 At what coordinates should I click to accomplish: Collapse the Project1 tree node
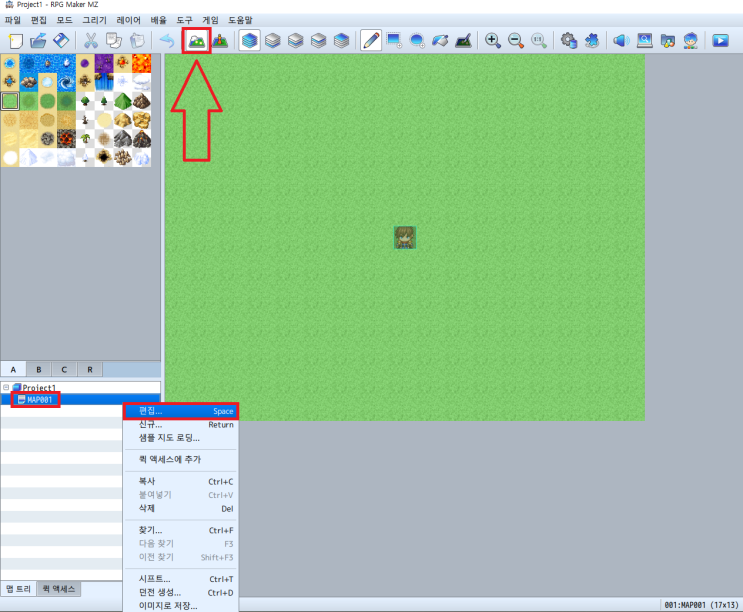pyautogui.click(x=6, y=387)
